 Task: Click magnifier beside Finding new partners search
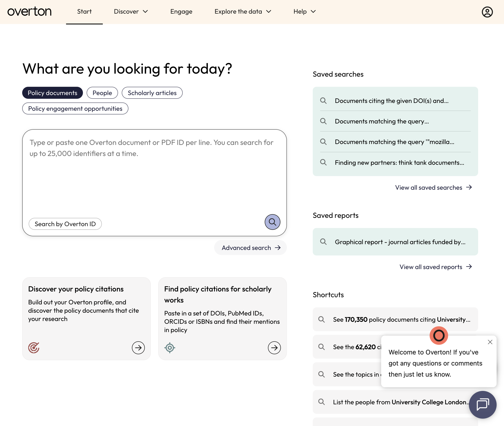323,162
